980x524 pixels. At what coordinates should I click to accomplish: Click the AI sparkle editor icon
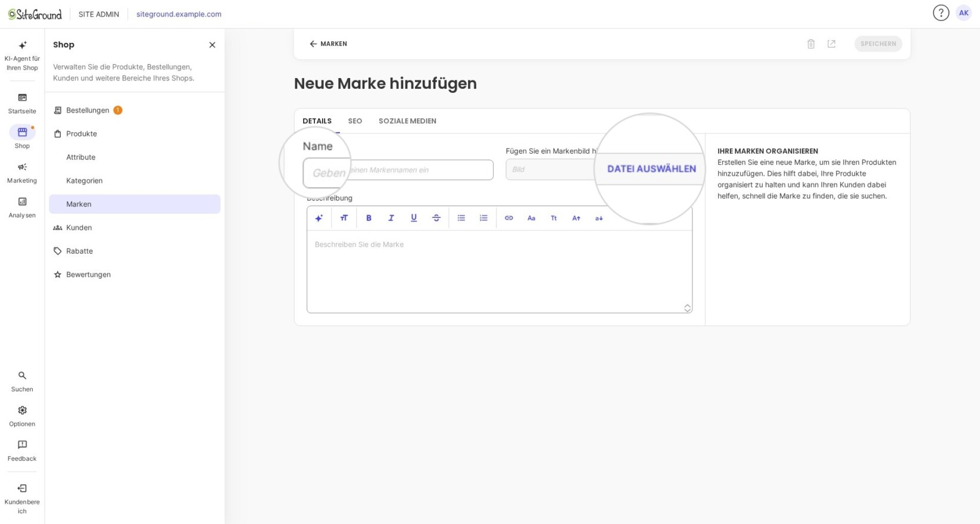(319, 218)
